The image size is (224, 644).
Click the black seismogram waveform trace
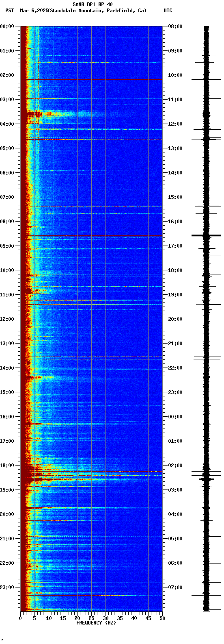tap(207, 319)
